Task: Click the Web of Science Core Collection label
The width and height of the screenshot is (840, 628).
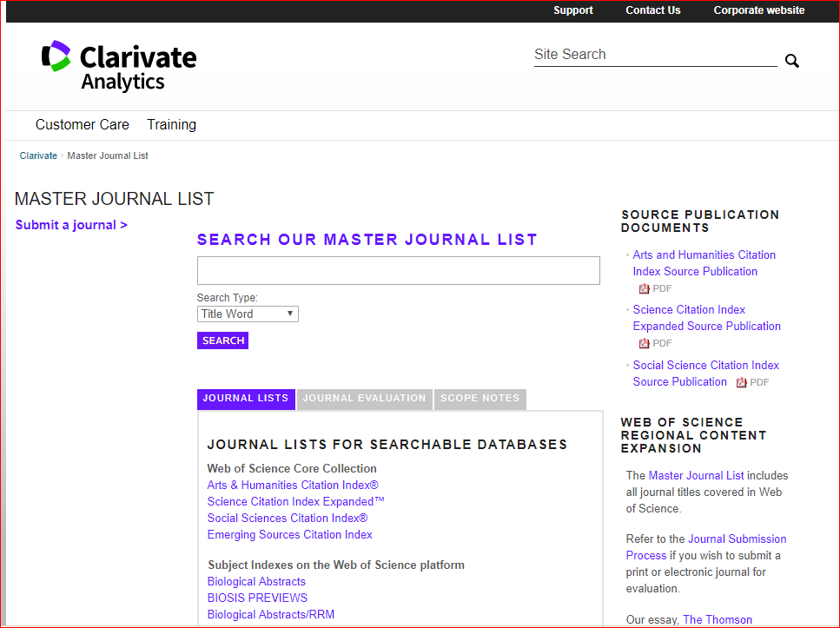Action: (x=292, y=469)
